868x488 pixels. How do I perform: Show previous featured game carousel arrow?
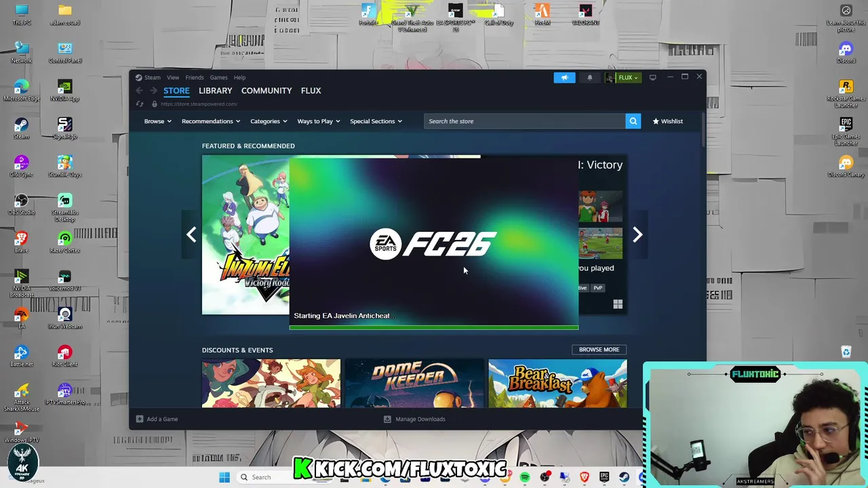191,235
